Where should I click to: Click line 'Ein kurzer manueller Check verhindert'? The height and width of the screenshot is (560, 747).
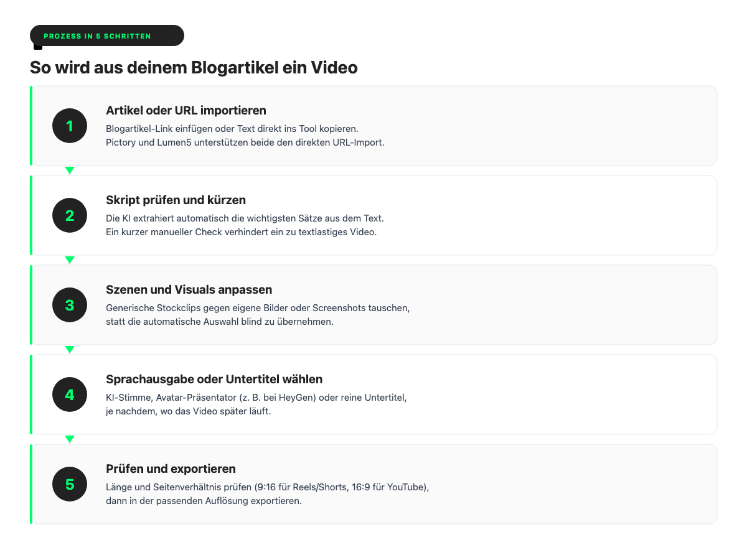[x=242, y=232]
